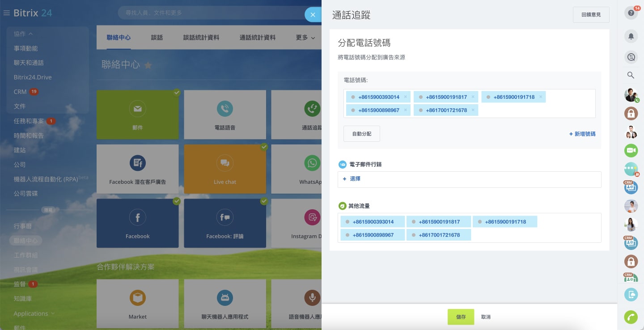644x330 pixels.
Task: Open 工作群組 in the sidebar
Action: pyautogui.click(x=26, y=255)
